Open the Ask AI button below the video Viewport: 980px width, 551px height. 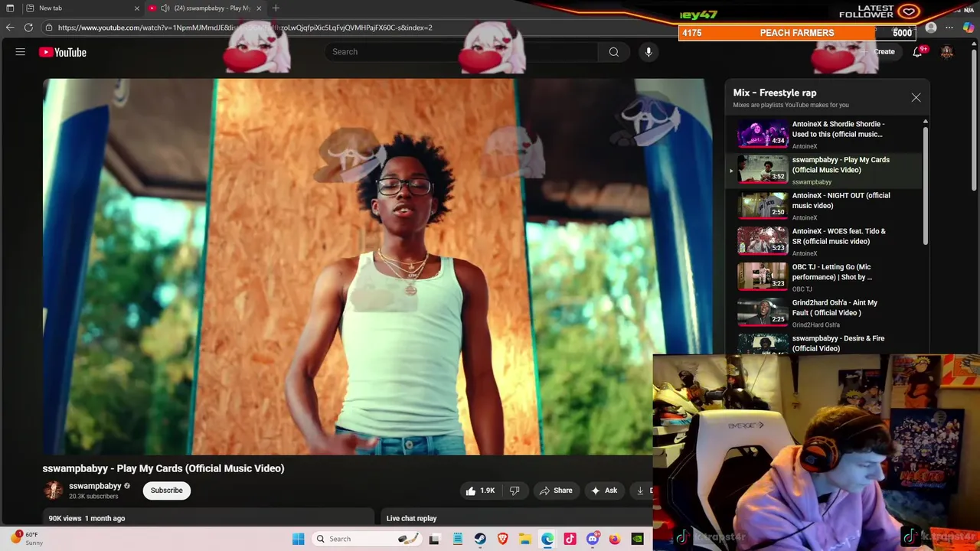pos(604,491)
